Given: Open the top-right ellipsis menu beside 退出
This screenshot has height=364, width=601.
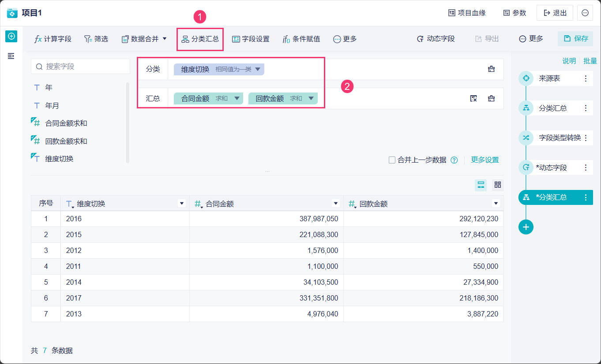Looking at the screenshot, I should 585,13.
